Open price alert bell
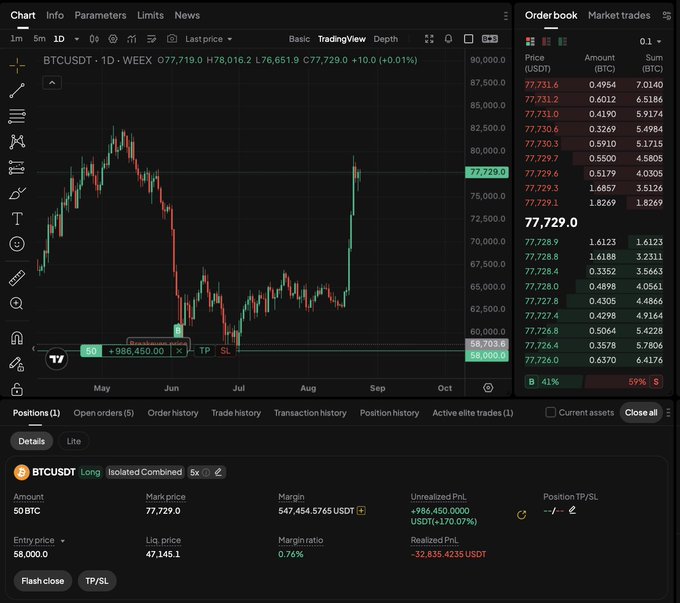680x603 pixels. pyautogui.click(x=448, y=39)
